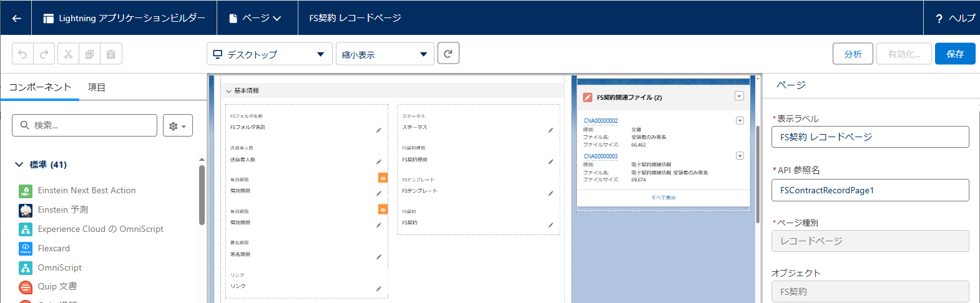Collapse the 基本情報 section on canvas
Viewport: 980px width, 303px height.
(x=228, y=91)
